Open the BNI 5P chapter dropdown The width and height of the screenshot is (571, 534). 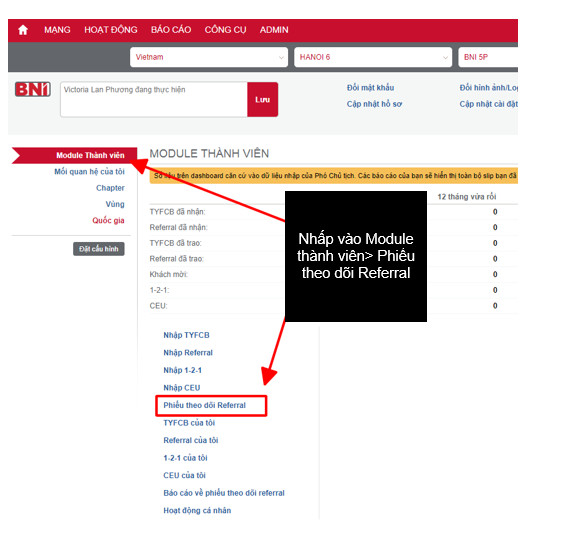[x=488, y=57]
